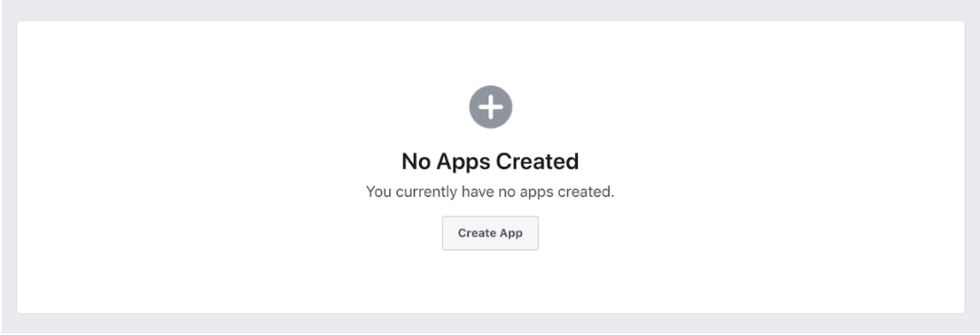The image size is (980, 335).
Task: Click the word Created in the heading
Action: [x=537, y=162]
